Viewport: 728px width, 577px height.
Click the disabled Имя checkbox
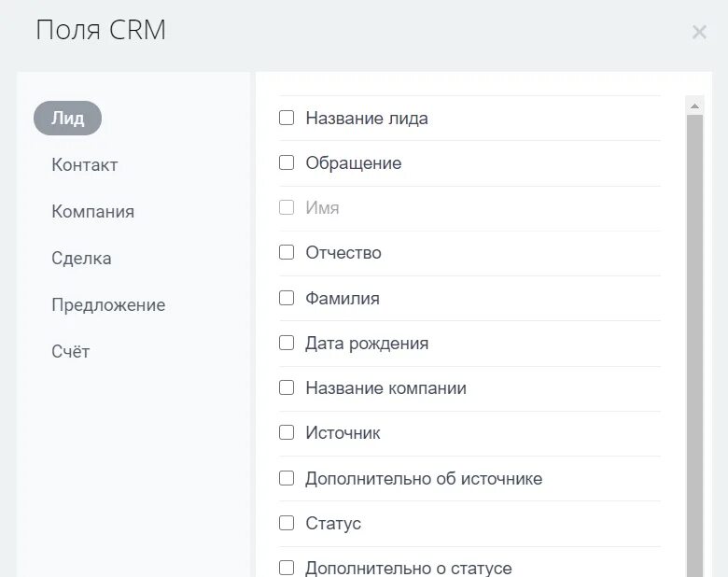[287, 207]
